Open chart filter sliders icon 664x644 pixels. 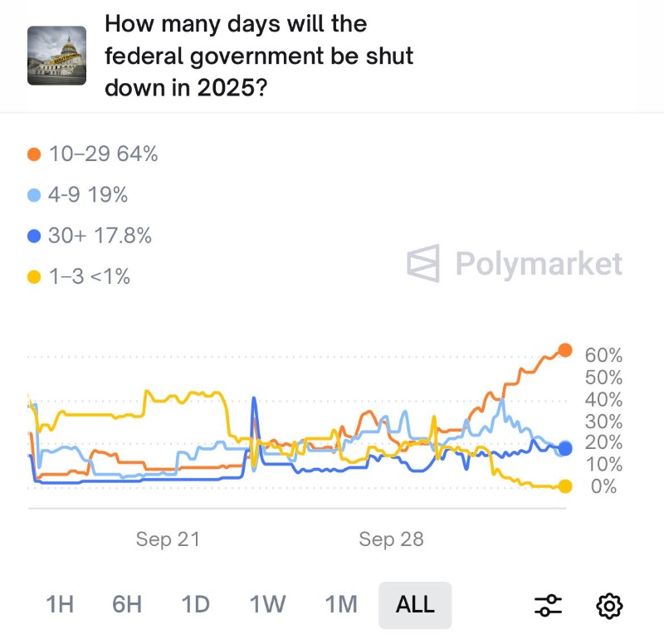pyautogui.click(x=548, y=605)
